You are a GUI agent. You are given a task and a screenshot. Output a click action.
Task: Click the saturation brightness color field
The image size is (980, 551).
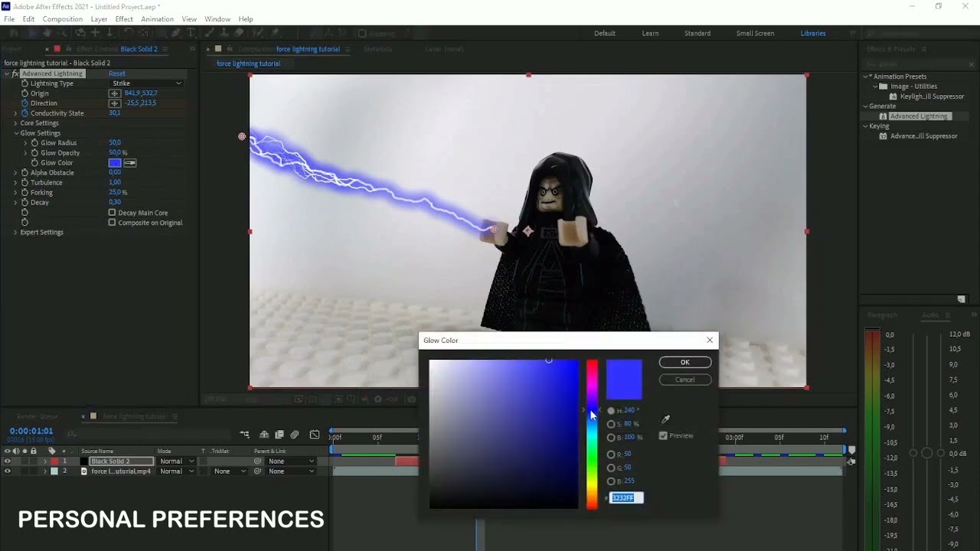tap(504, 434)
